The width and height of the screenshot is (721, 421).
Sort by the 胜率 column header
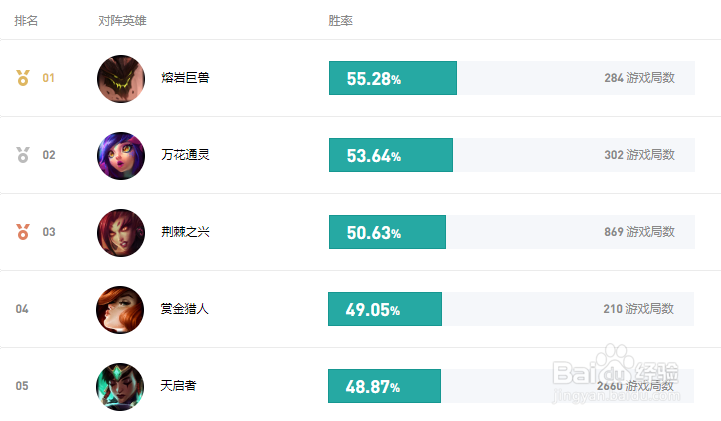click(341, 21)
